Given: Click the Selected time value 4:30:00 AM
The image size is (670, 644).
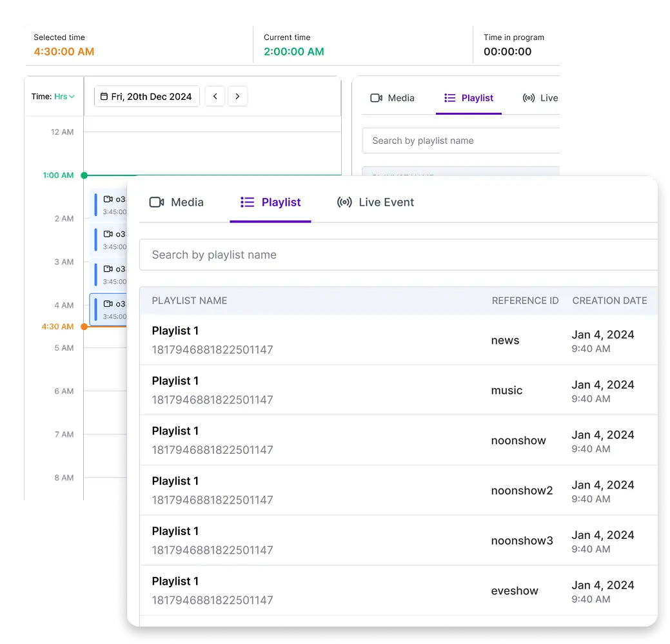Looking at the screenshot, I should coord(64,52).
